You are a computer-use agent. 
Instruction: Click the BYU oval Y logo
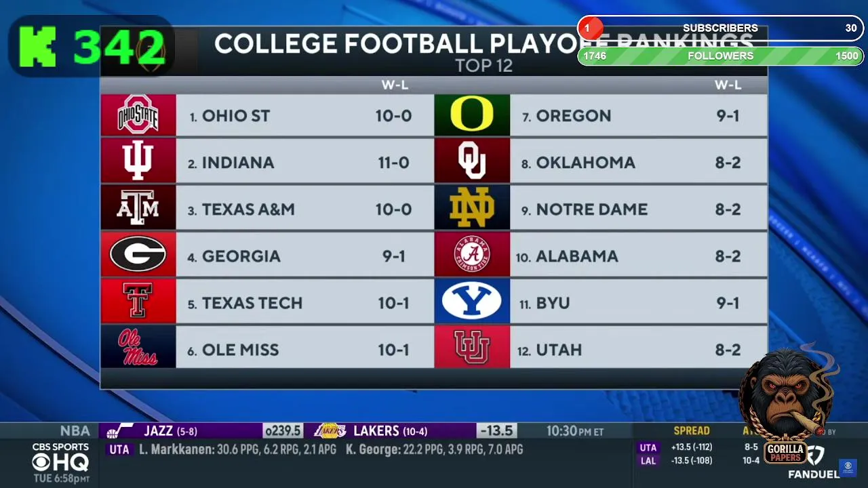(471, 302)
